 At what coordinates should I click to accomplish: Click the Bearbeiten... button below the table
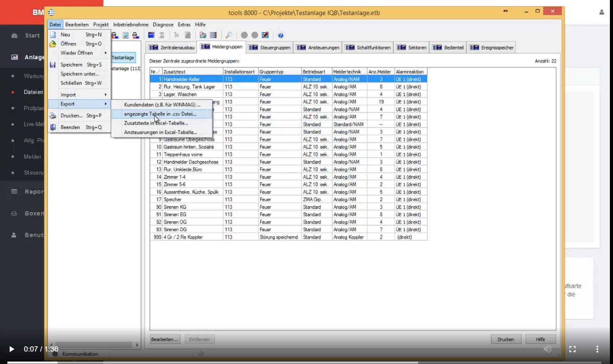pyautogui.click(x=165, y=339)
